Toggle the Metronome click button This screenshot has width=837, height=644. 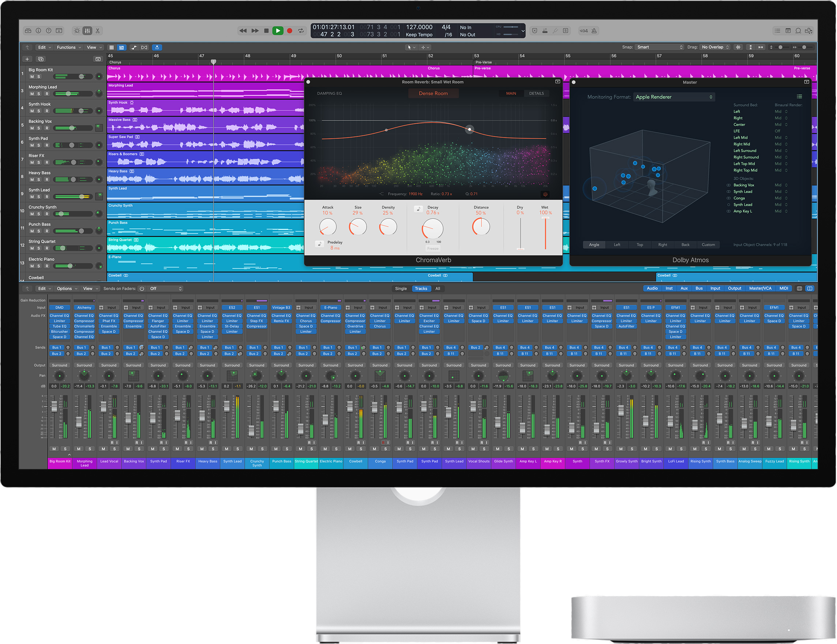[594, 31]
